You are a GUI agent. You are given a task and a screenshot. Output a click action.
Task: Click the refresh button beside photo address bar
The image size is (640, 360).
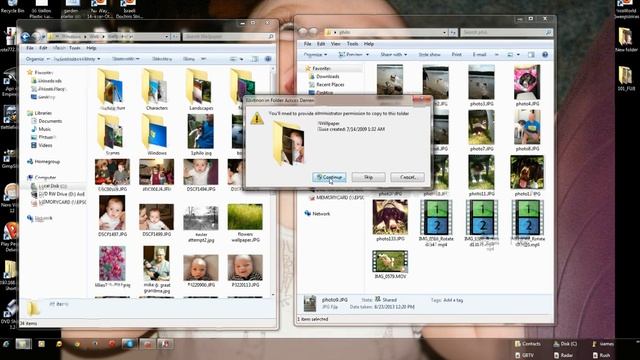453,32
